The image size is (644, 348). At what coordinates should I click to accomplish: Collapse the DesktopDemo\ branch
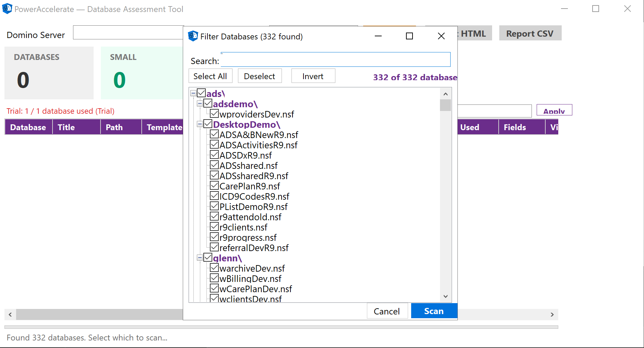click(200, 123)
